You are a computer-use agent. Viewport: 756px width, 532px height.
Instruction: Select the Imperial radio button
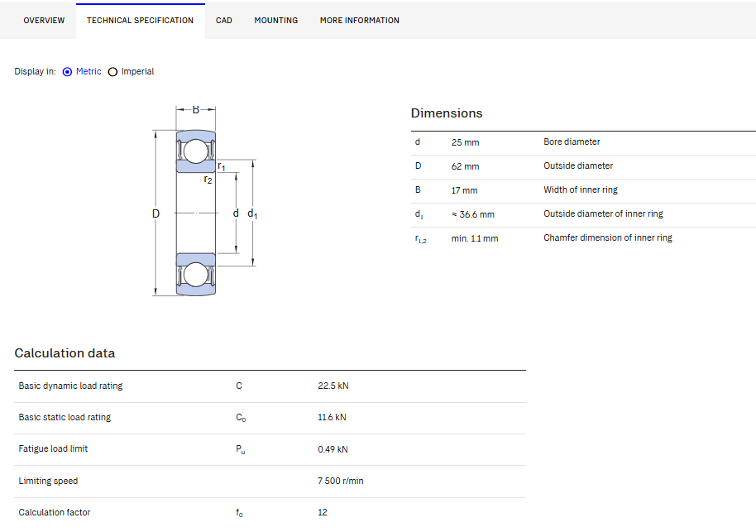click(112, 72)
